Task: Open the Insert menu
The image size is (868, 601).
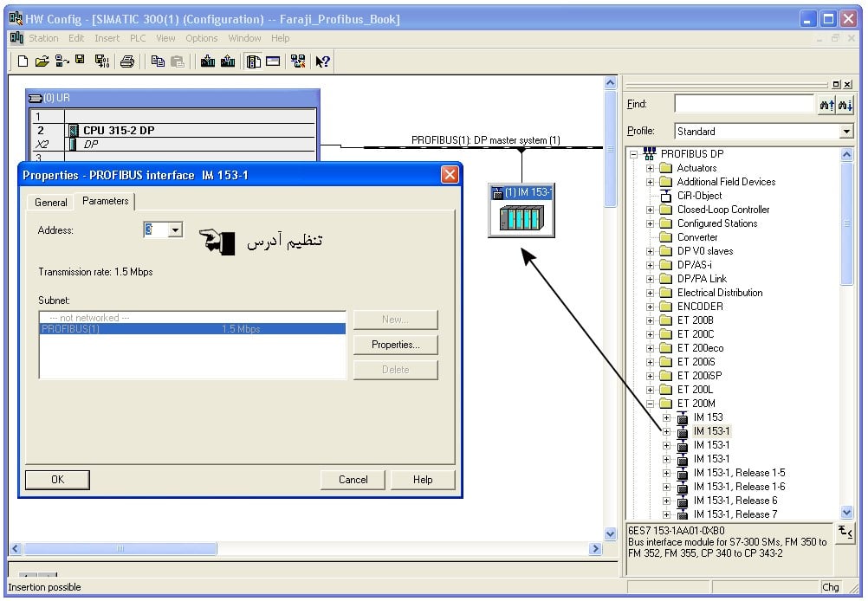Action: [107, 38]
